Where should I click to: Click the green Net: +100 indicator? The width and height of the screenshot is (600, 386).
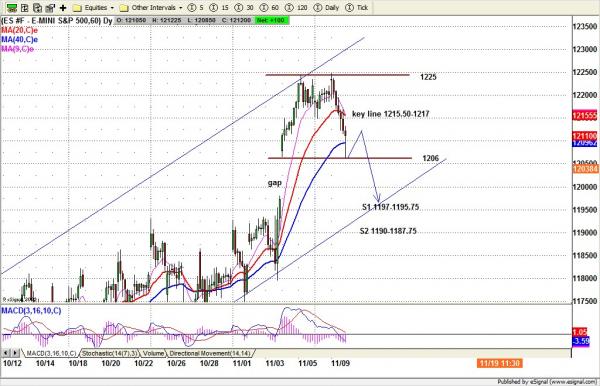tap(272, 20)
